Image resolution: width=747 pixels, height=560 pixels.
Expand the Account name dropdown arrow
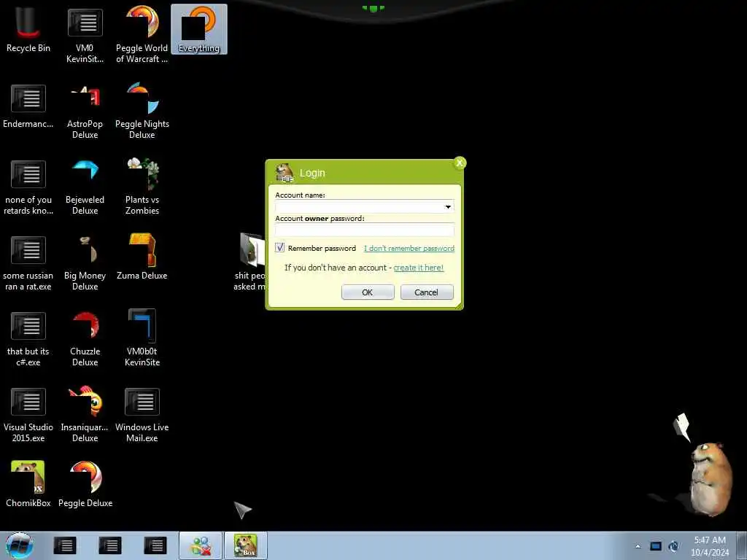point(448,206)
